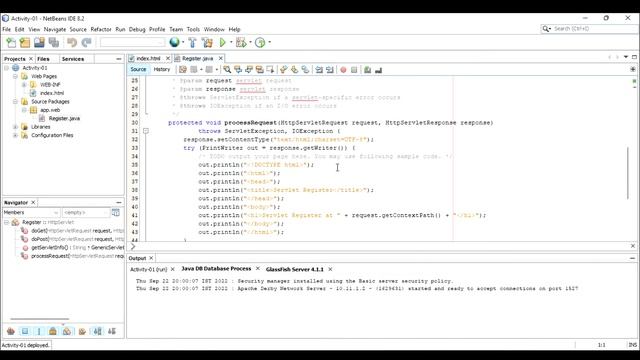This screenshot has height=360, width=640.
Task: Select the app.web package node
Action: tap(50, 110)
